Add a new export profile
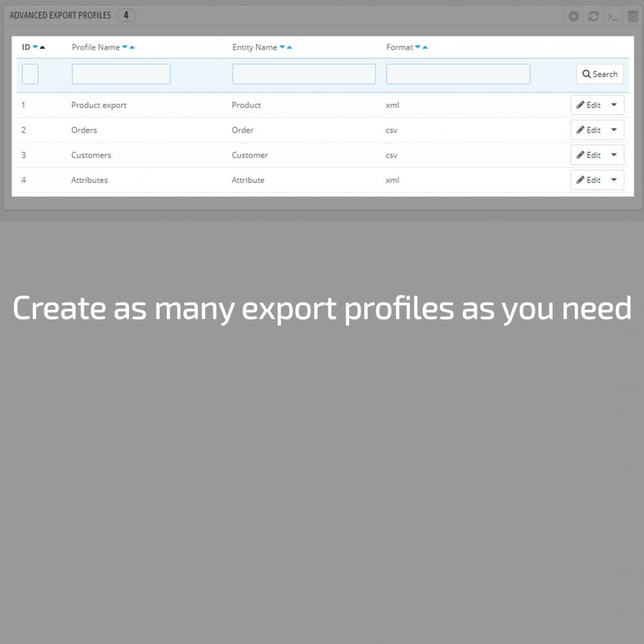 tap(573, 16)
